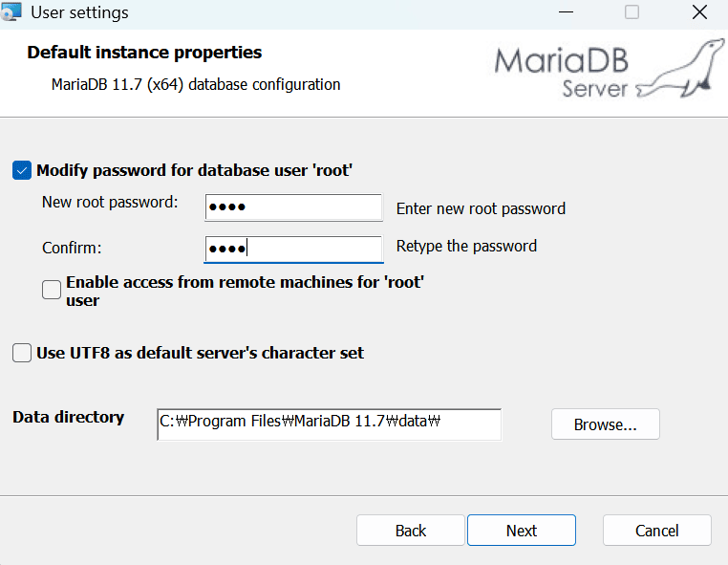Click the disabled maximize window button
This screenshot has width=728, height=565.
632,13
